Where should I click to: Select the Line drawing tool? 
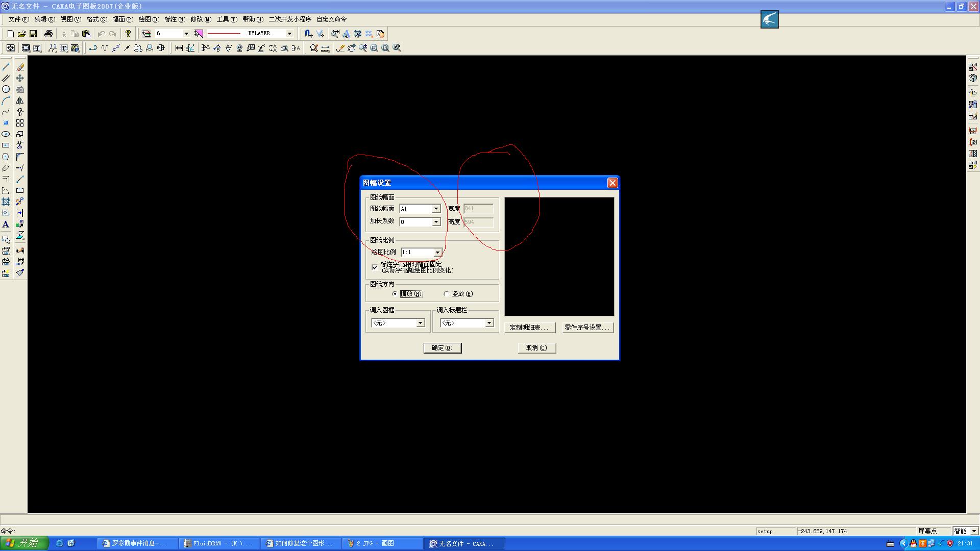coord(6,67)
